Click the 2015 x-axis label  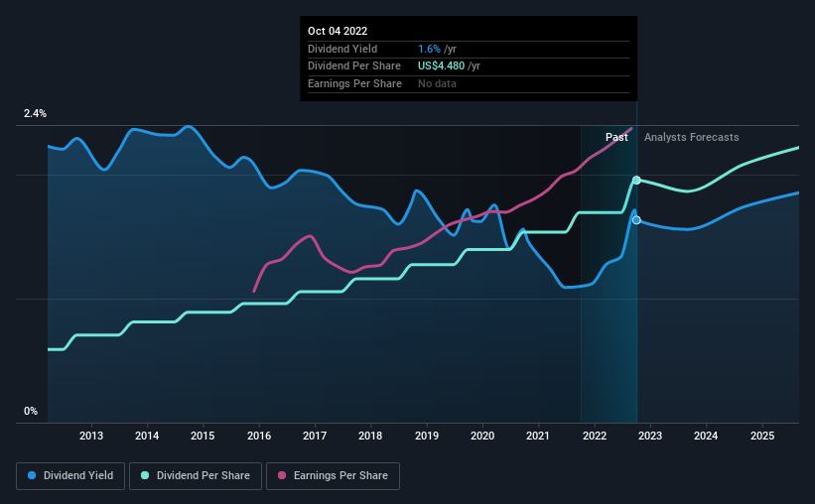click(203, 436)
